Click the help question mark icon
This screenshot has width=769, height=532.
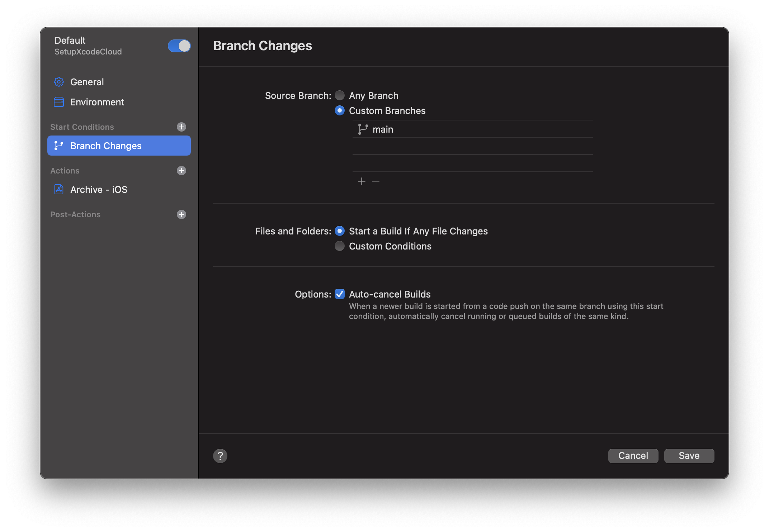coord(220,456)
